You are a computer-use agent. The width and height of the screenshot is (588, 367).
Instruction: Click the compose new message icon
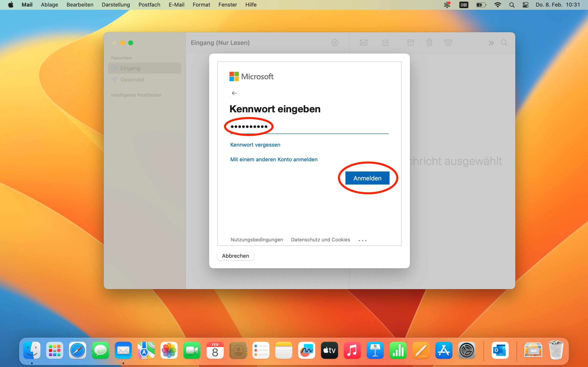(386, 43)
